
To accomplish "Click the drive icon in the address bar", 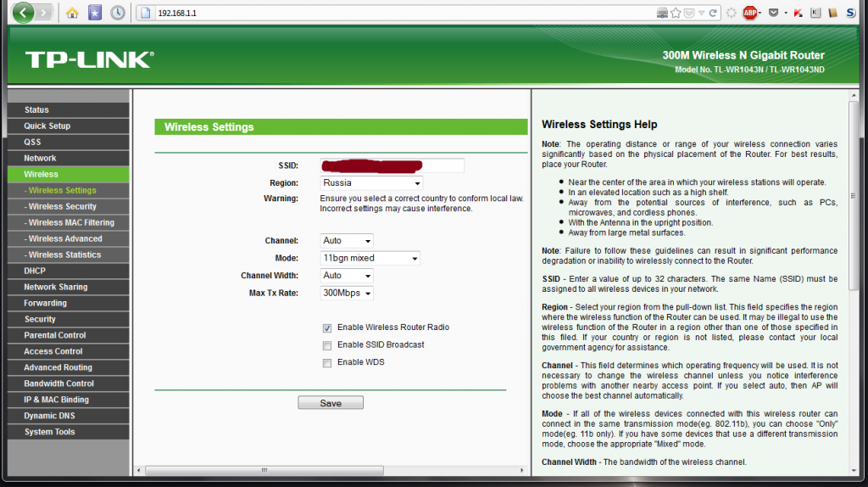I will point(662,13).
